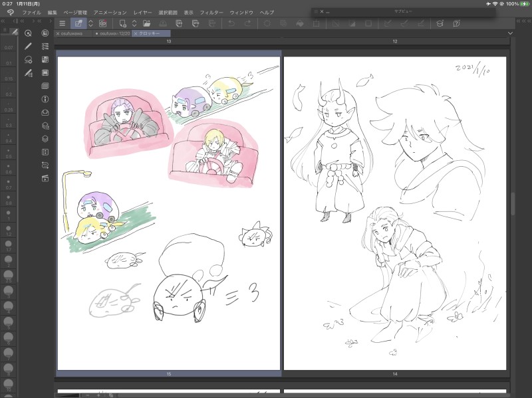The width and height of the screenshot is (532, 398).
Task: Open the film strip page thumbnails icon
Action: tap(45, 59)
